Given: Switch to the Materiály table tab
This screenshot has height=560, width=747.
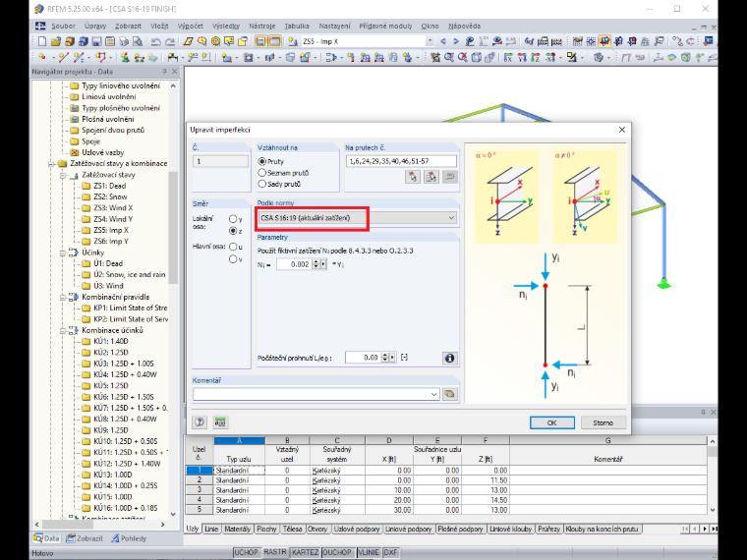Looking at the screenshot, I should click(237, 529).
